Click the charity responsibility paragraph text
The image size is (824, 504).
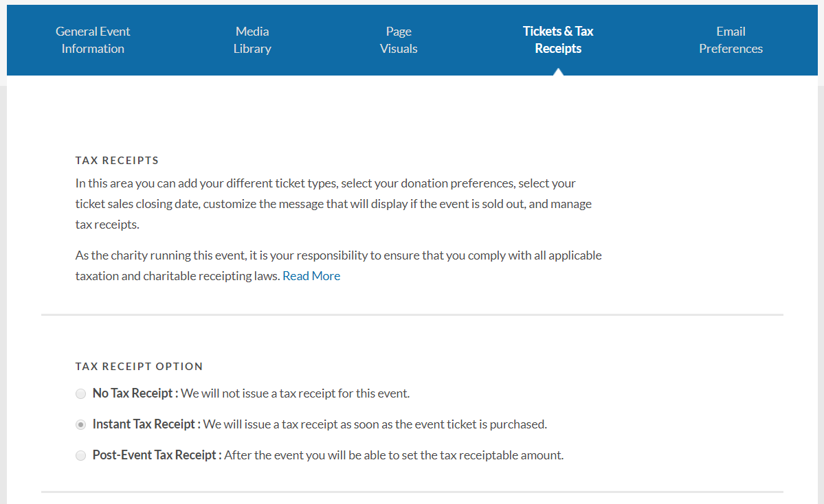[338, 256]
